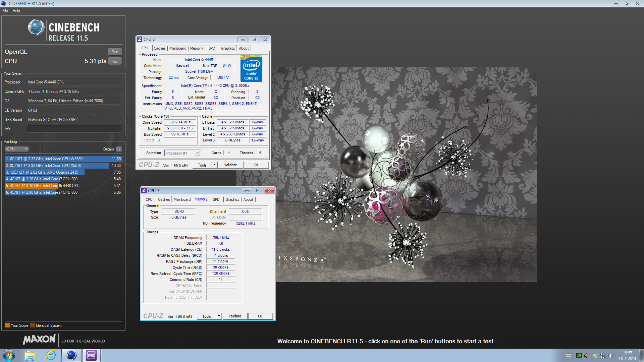Screen dimensions: 644x362
Task: Select ranking row Xeon CPU W5590
Action: click(63, 159)
